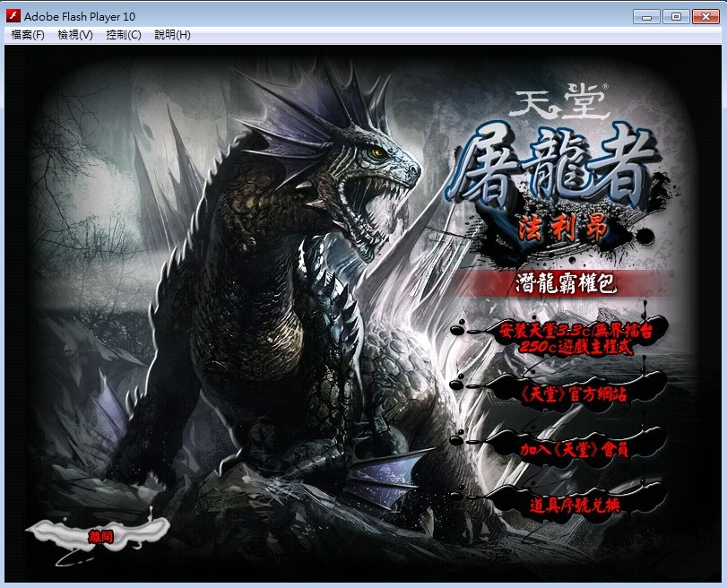The image size is (727, 588).
Task: Click the 離開 exit button
Action: coord(100,537)
